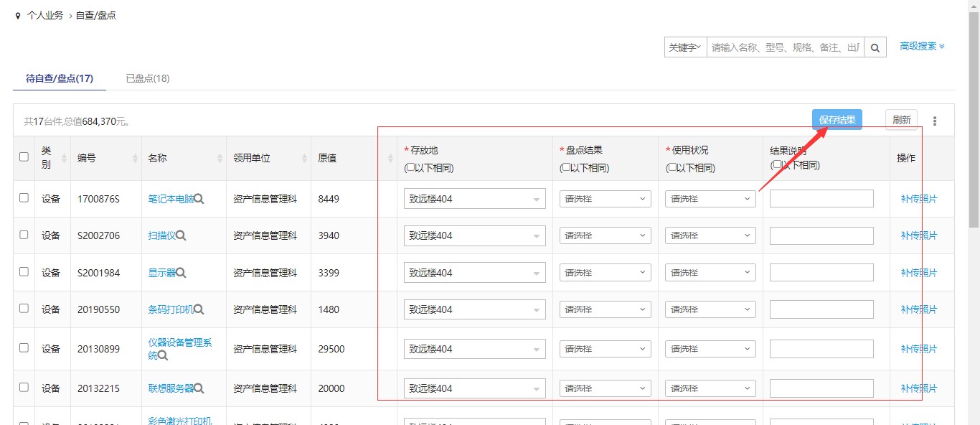This screenshot has width=980, height=425.
Task: Click magnifier icon beside 联想服务器
Action: point(199,388)
